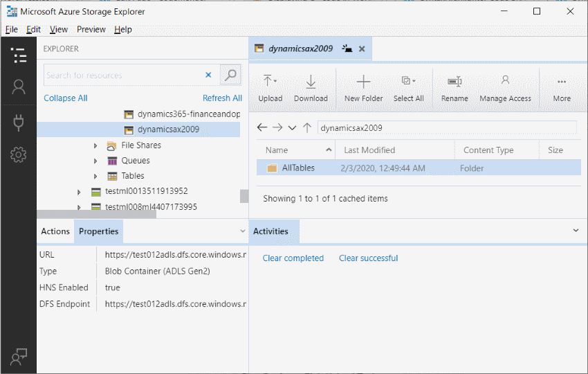Open the Preview menu
The image size is (588, 374).
click(x=91, y=29)
